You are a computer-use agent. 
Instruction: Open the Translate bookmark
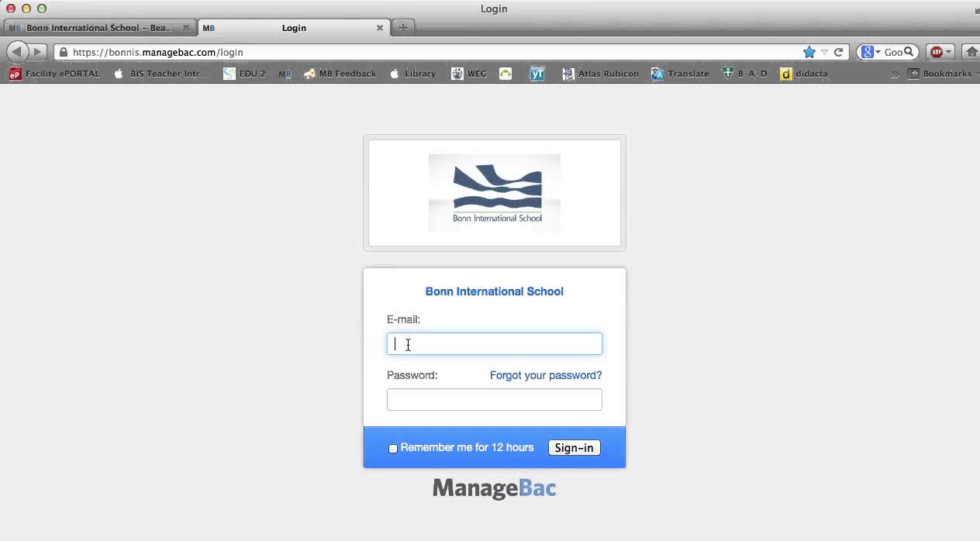680,74
